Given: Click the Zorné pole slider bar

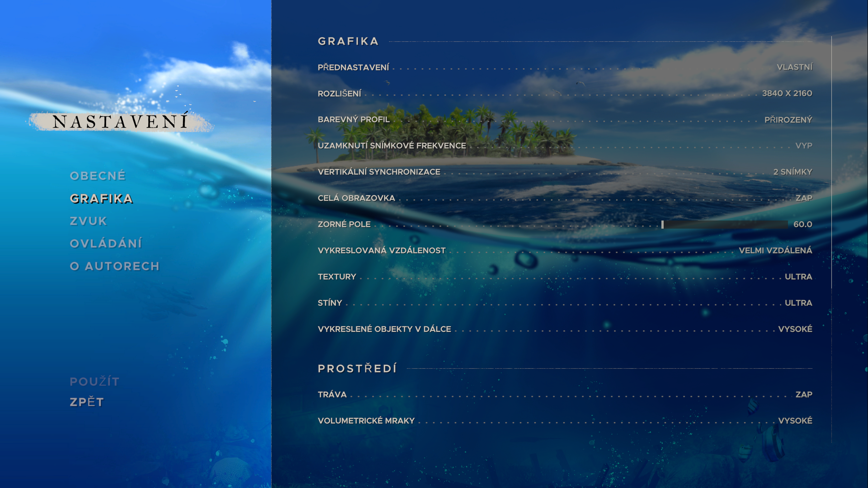Looking at the screenshot, I should [x=724, y=224].
